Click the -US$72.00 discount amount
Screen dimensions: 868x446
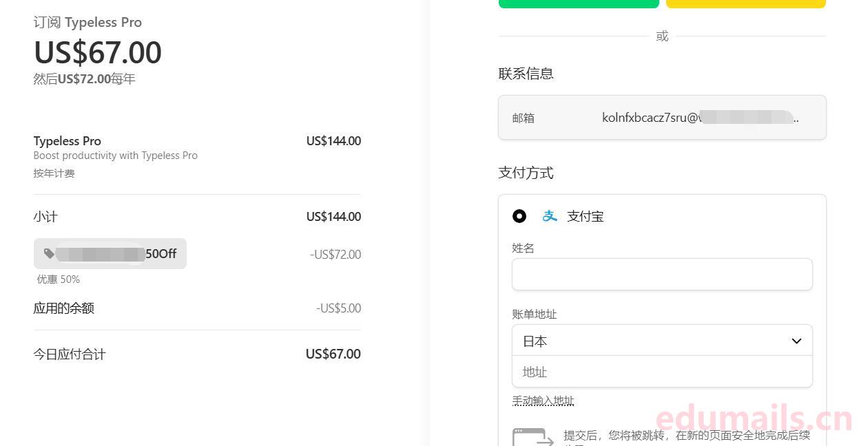coord(335,255)
